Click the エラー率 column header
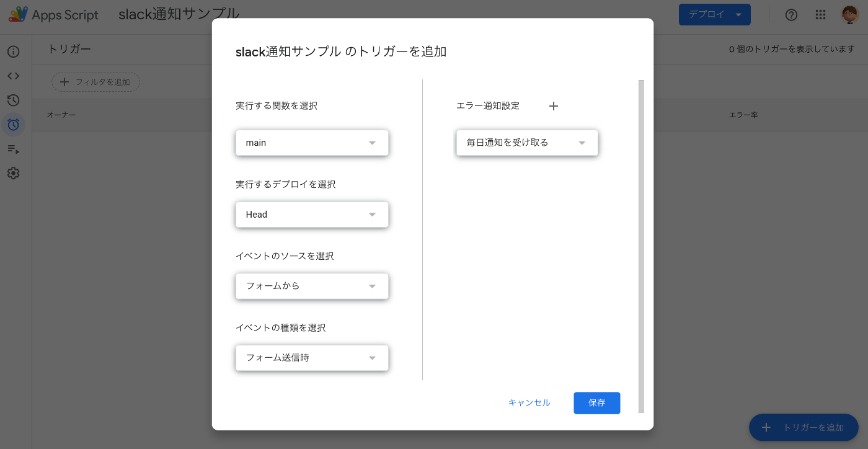Image resolution: width=868 pixels, height=449 pixels. tap(743, 115)
